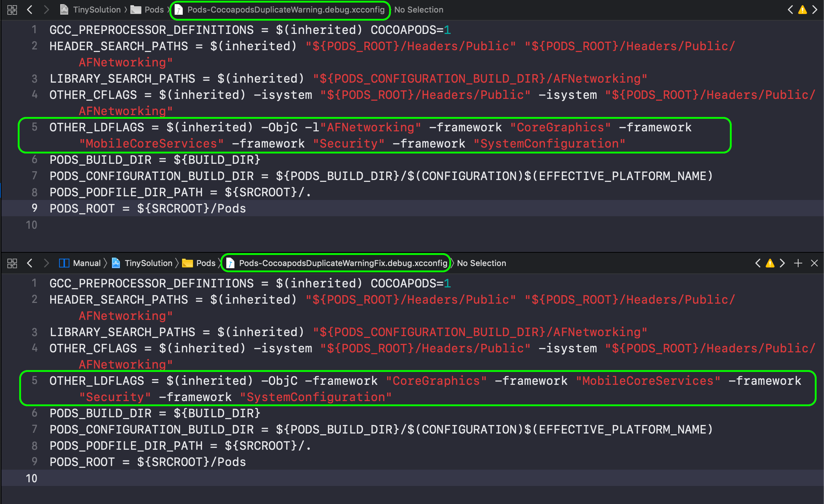Click the Manual assistant editor icon

coord(64,263)
